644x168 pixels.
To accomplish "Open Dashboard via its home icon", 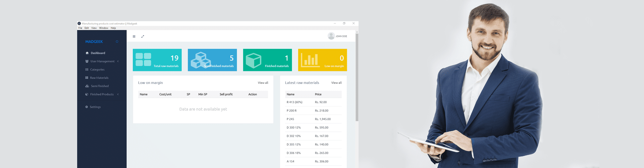I will click(87, 53).
